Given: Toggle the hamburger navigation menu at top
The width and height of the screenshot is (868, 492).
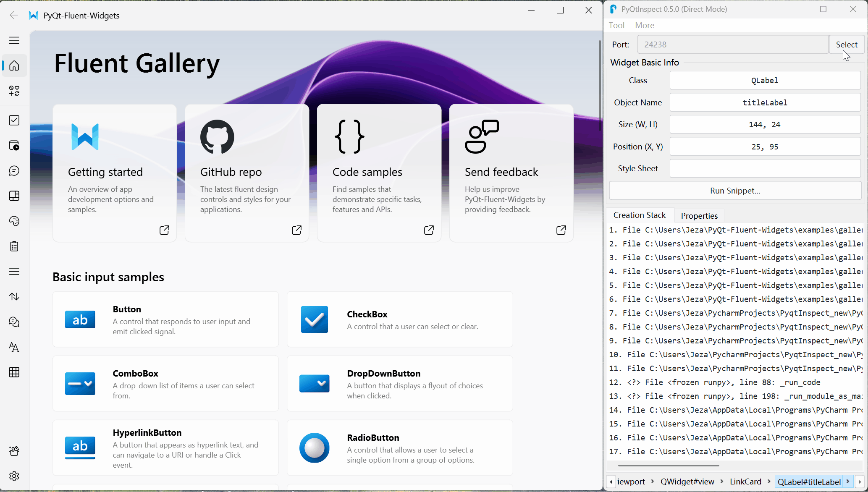Looking at the screenshot, I should [x=14, y=40].
